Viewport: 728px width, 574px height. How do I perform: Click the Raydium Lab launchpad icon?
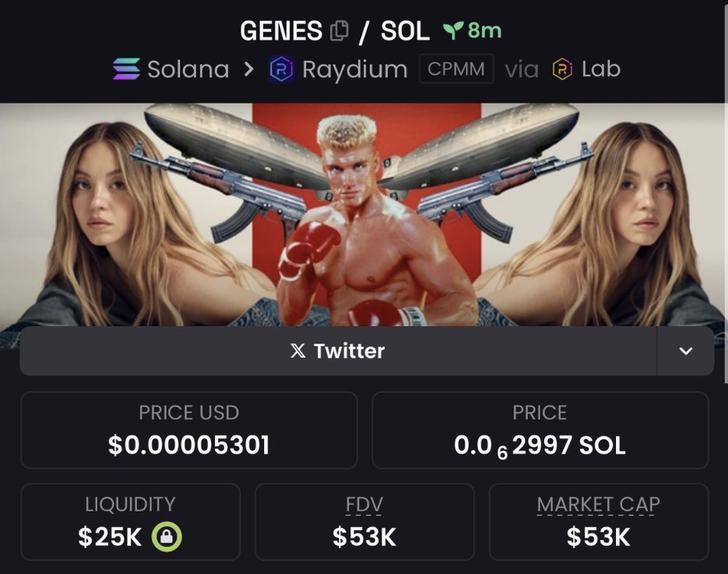click(x=562, y=69)
